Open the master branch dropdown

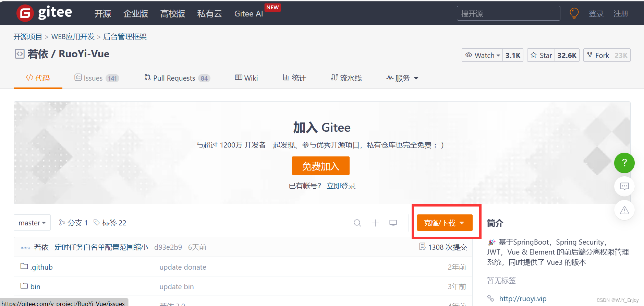pos(32,223)
